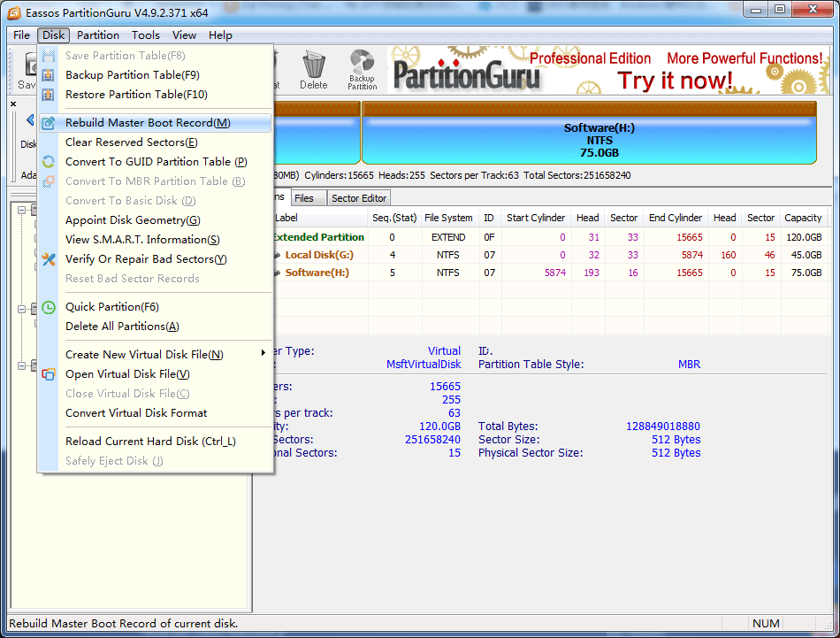Close the left panel with small x
This screenshot has height=638, width=840.
click(x=13, y=104)
